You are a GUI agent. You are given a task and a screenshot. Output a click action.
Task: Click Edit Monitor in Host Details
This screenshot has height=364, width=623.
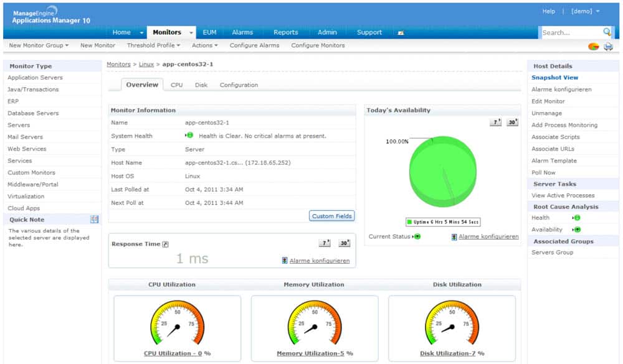(548, 101)
